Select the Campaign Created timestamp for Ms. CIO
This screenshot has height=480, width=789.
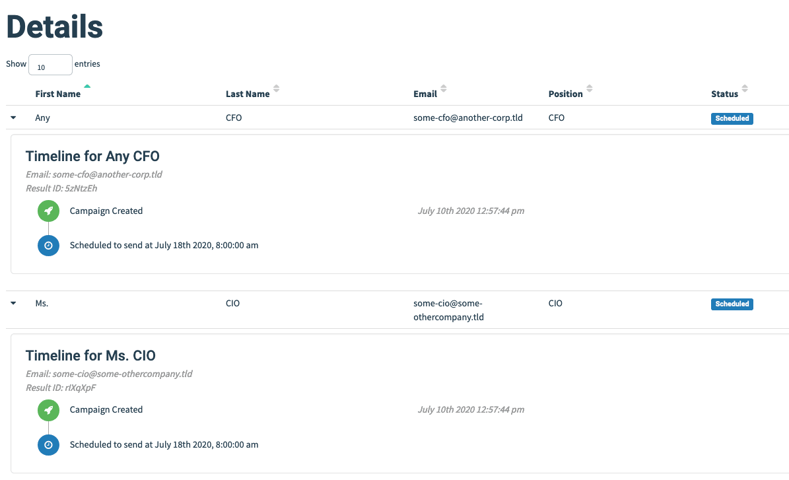pos(471,410)
